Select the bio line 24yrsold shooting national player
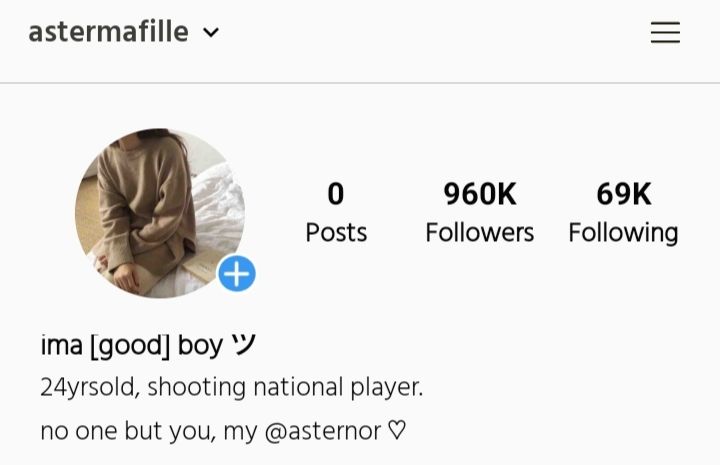The height and width of the screenshot is (465, 720). tap(231, 387)
